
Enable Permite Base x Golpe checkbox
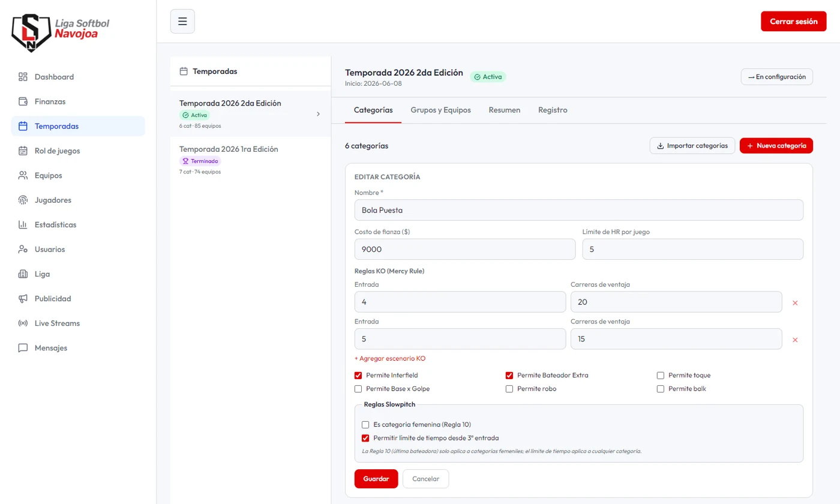tap(358, 389)
